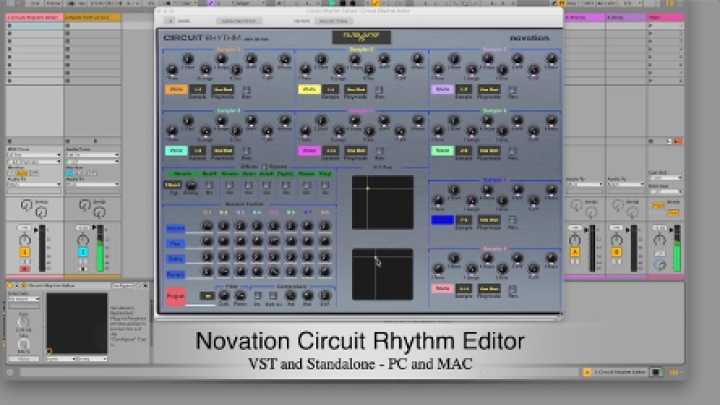Viewport: 720px width, 405px height.
Task: Arm track 1 for recording in Ableton
Action: (25, 269)
